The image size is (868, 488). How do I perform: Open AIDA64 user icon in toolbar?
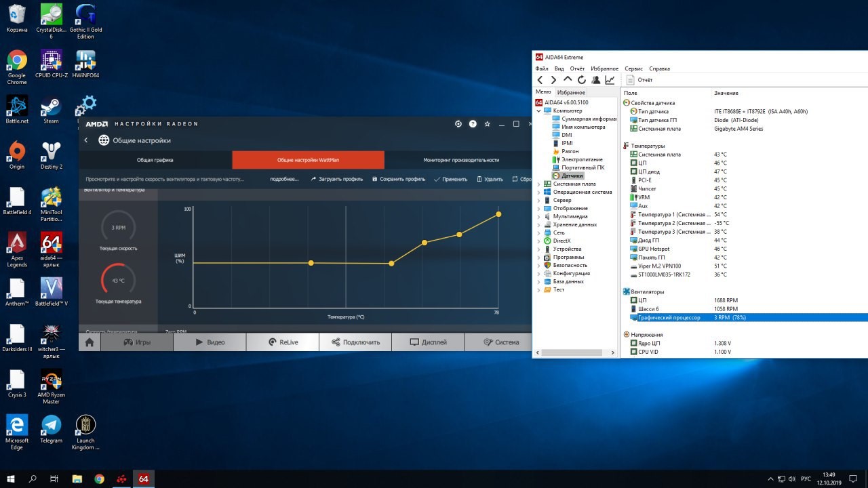[596, 80]
